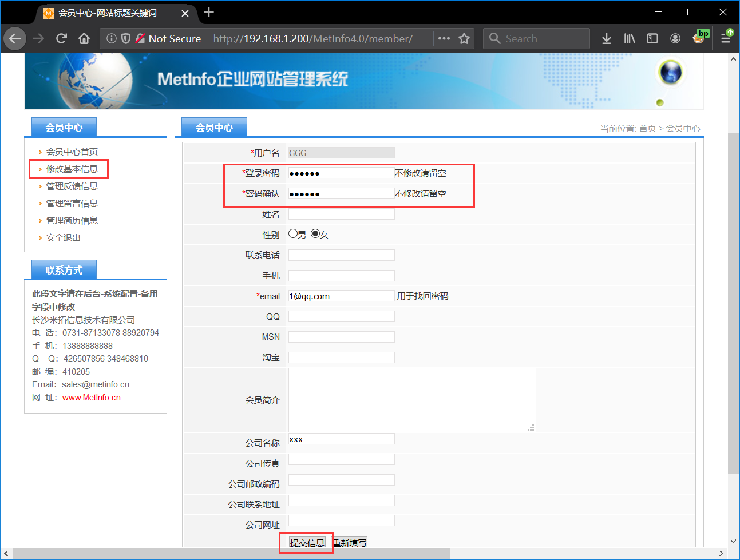Viewport: 740px width, 560px height.
Task: Click the 姓名 input field
Action: point(341,214)
